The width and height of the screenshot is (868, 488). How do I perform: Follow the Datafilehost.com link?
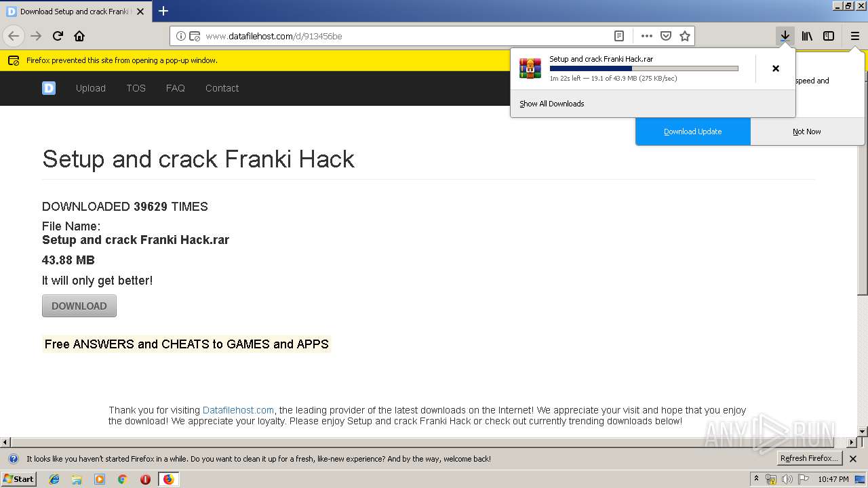coord(238,410)
